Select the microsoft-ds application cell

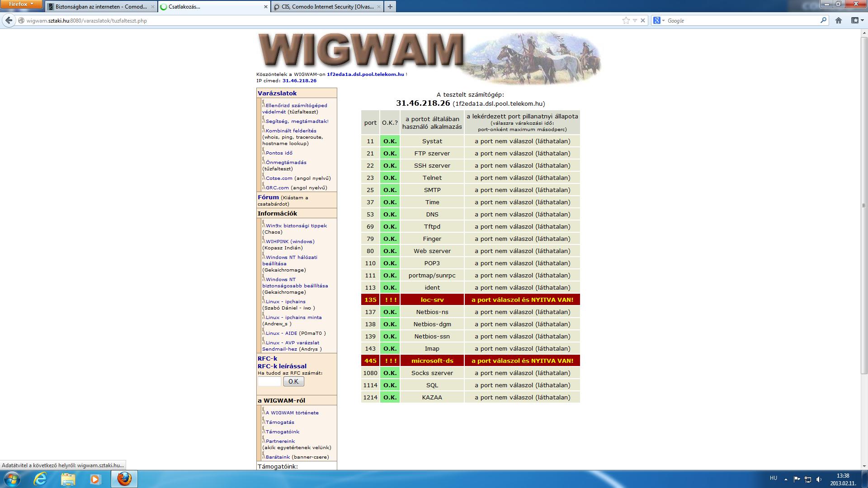coord(432,361)
